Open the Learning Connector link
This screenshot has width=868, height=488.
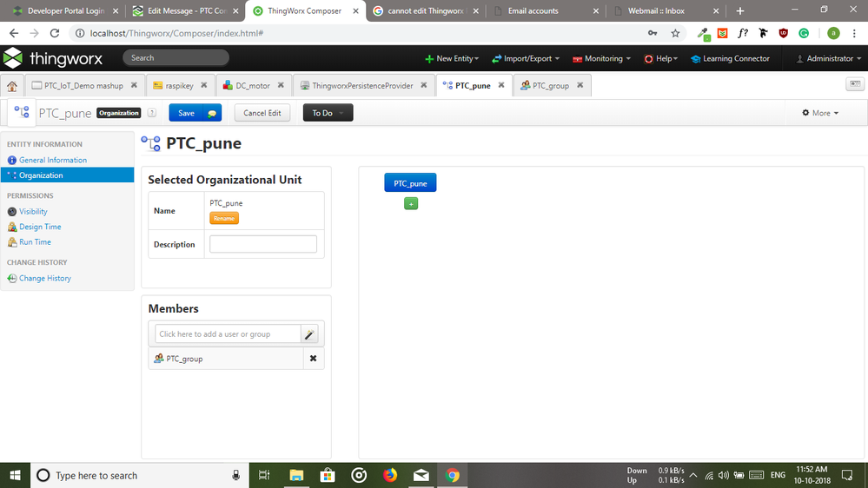pyautogui.click(x=730, y=59)
